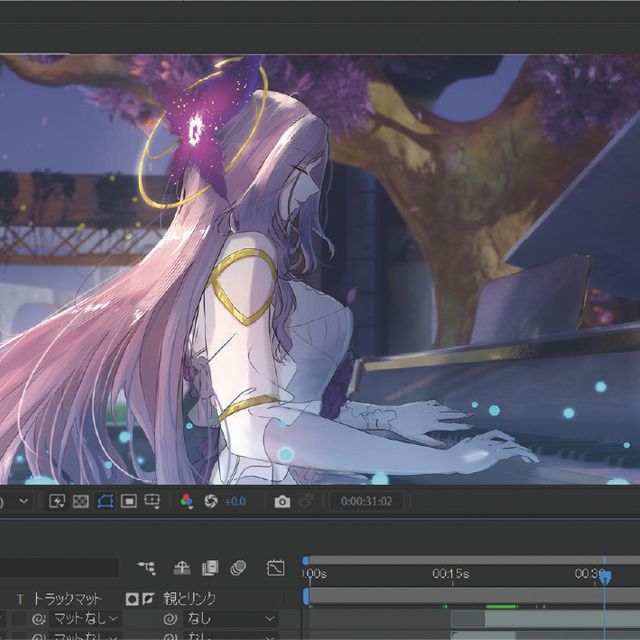Show channel and color management settings
The width and height of the screenshot is (640, 640).
coord(186,501)
